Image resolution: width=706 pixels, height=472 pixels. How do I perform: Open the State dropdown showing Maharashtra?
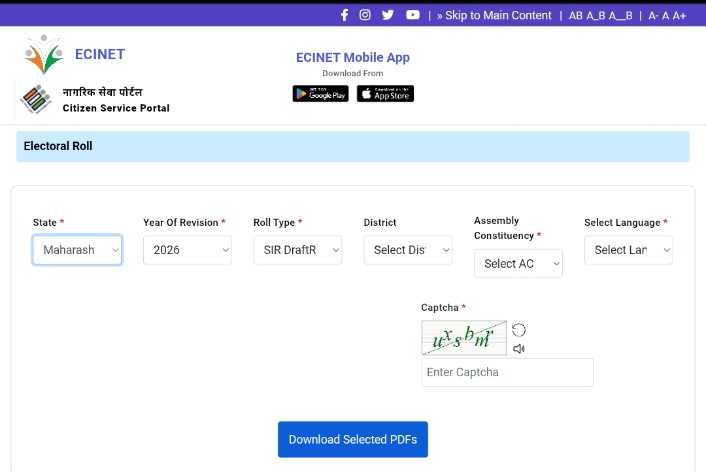tap(77, 250)
